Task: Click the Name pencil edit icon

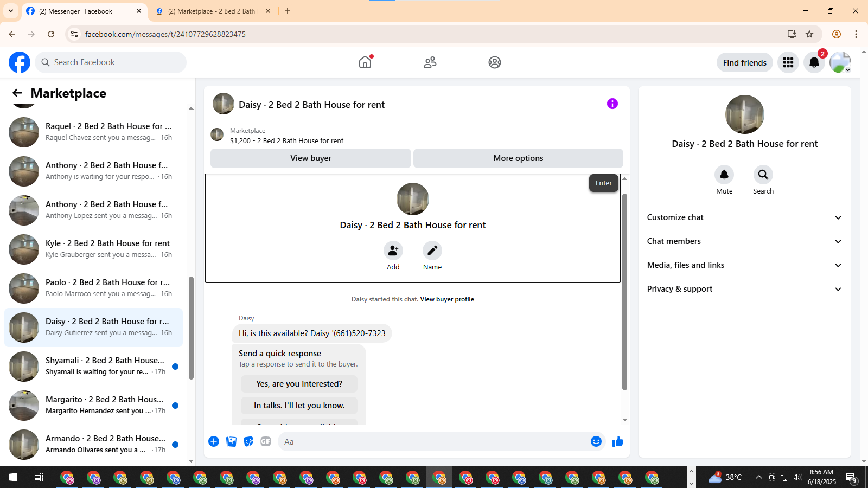Action: 432,251
